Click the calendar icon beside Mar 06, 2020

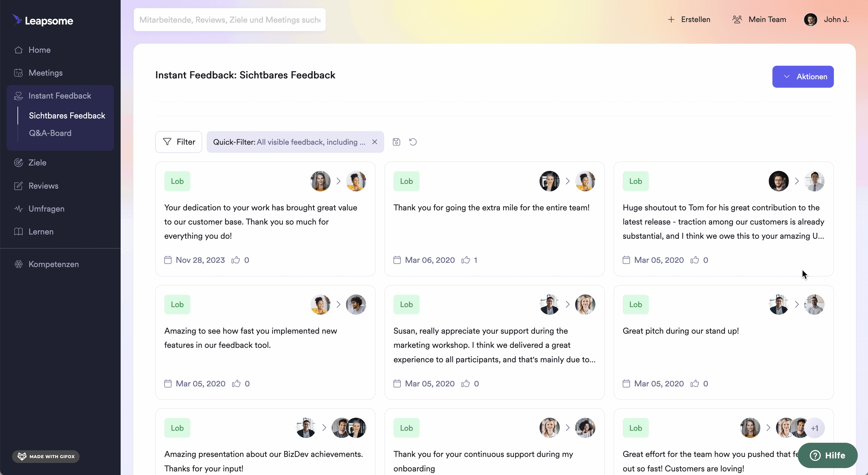tap(397, 260)
